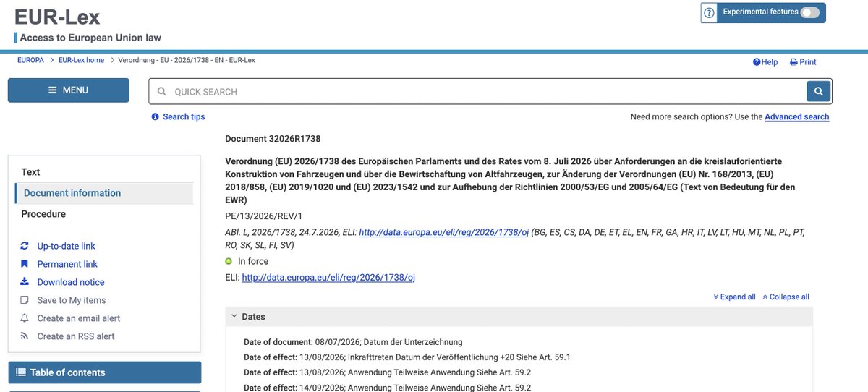Click the Help link text
This screenshot has width=868, height=392.
click(x=770, y=62)
